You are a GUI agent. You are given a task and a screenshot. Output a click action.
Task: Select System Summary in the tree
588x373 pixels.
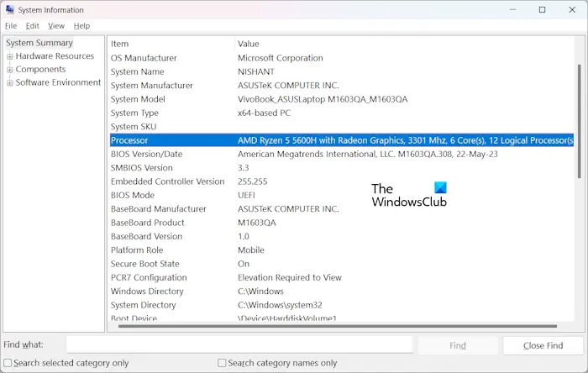(x=39, y=43)
